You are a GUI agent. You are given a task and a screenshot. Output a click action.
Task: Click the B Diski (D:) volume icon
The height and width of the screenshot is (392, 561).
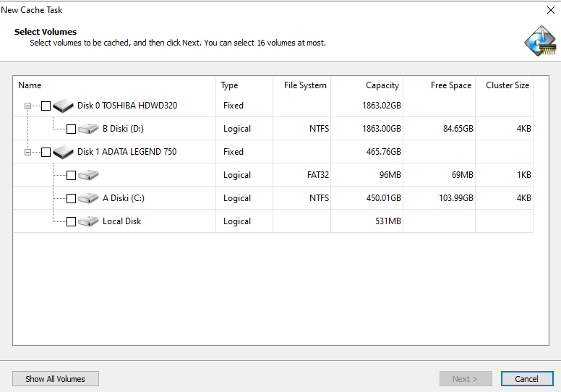click(x=88, y=129)
